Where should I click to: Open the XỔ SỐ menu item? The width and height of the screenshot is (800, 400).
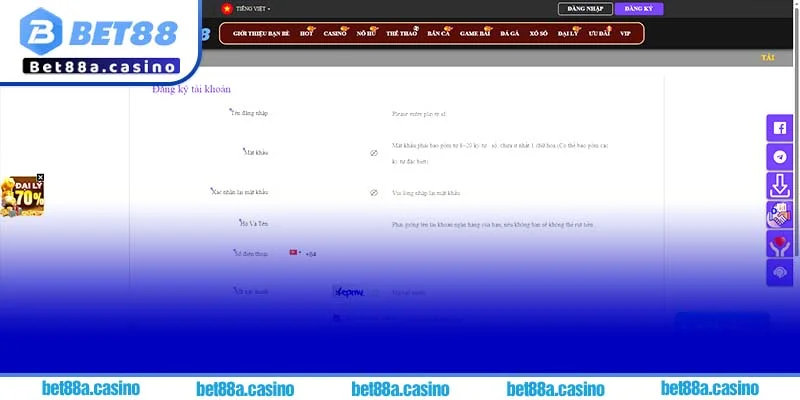(x=538, y=34)
